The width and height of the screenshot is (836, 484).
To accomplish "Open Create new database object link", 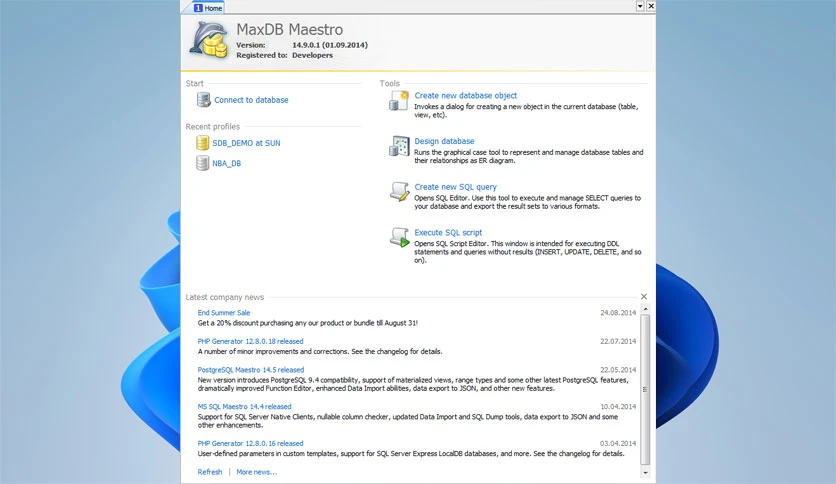I will [465, 95].
